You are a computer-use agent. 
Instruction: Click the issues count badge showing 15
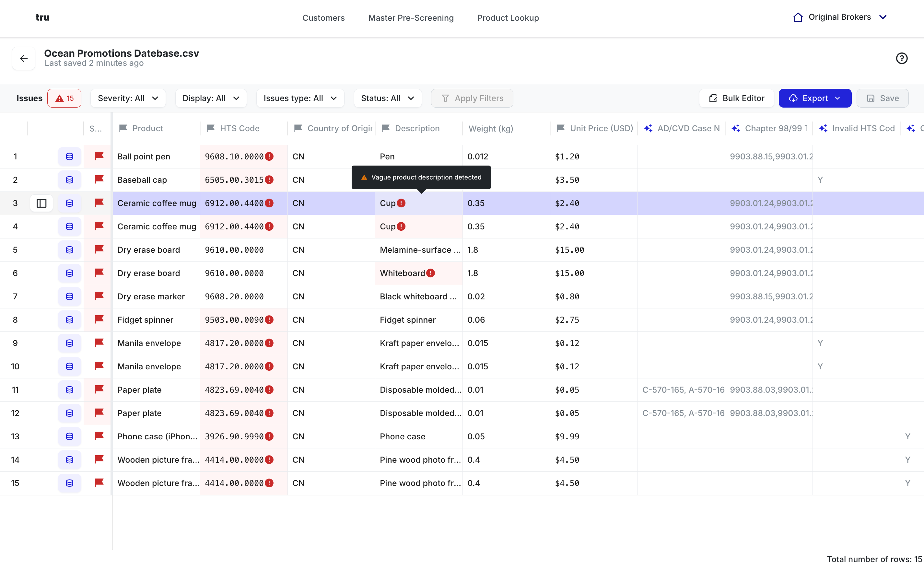pyautogui.click(x=64, y=98)
